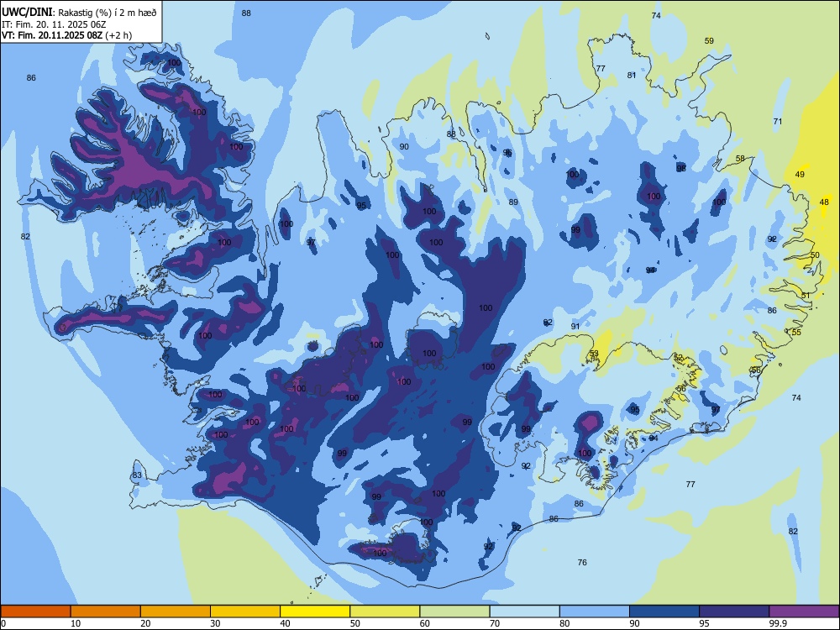Click the humidity value '76' south of Iceland
The image size is (840, 630).
point(582,563)
